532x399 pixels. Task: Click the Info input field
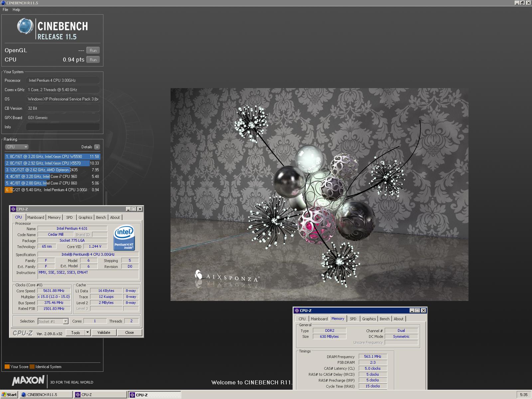click(63, 127)
